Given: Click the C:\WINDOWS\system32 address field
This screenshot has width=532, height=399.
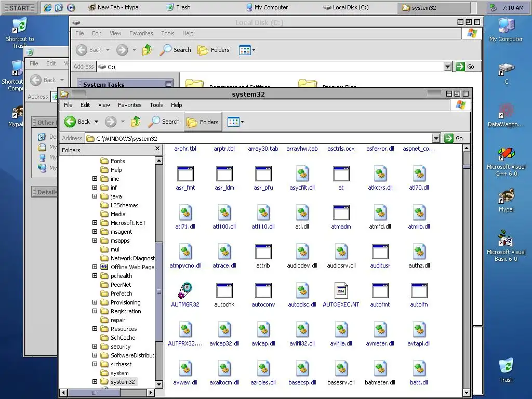Looking at the screenshot, I should click(x=259, y=138).
